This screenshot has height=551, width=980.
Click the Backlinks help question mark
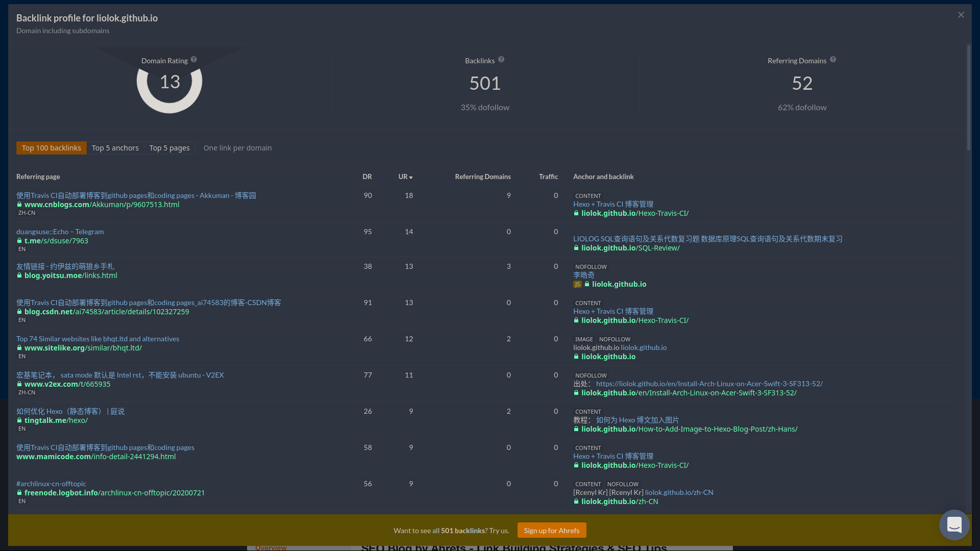pos(501,60)
